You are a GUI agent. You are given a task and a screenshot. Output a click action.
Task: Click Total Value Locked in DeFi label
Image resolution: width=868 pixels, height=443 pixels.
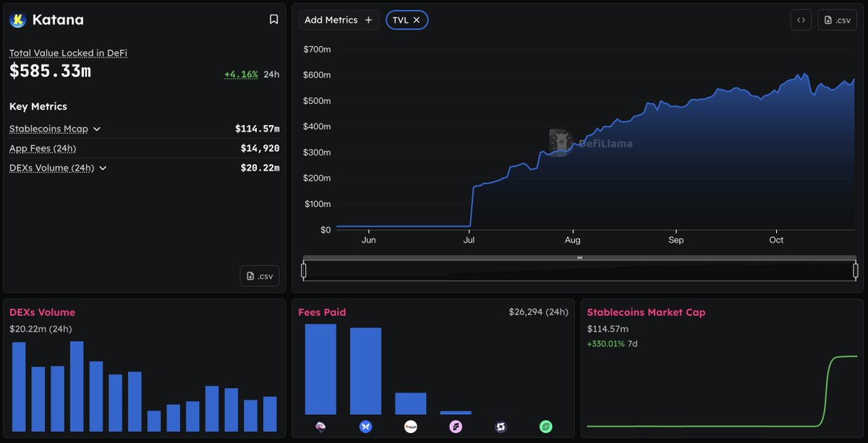tap(68, 53)
